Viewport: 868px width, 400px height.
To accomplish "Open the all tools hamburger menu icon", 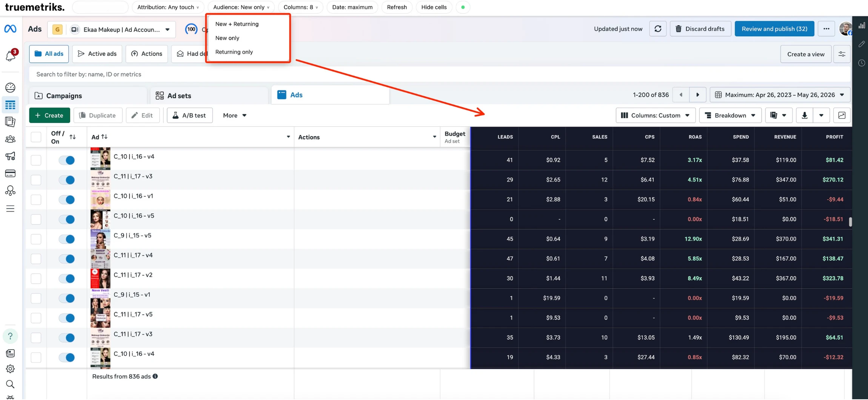I will (x=10, y=209).
